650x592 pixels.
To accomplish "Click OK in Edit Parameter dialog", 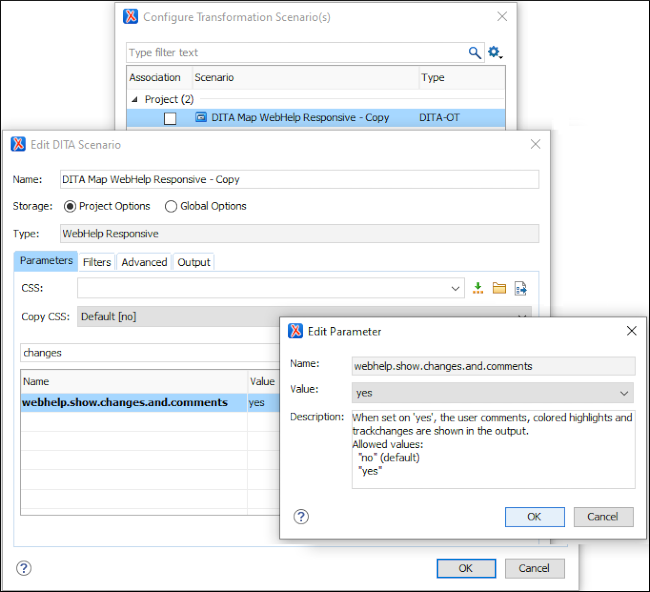I will [534, 517].
